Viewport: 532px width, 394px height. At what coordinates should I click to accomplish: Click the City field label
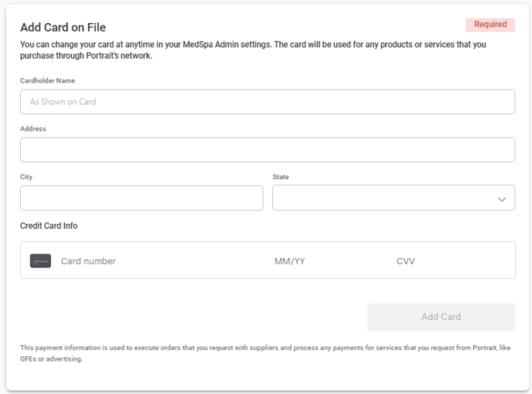26,177
